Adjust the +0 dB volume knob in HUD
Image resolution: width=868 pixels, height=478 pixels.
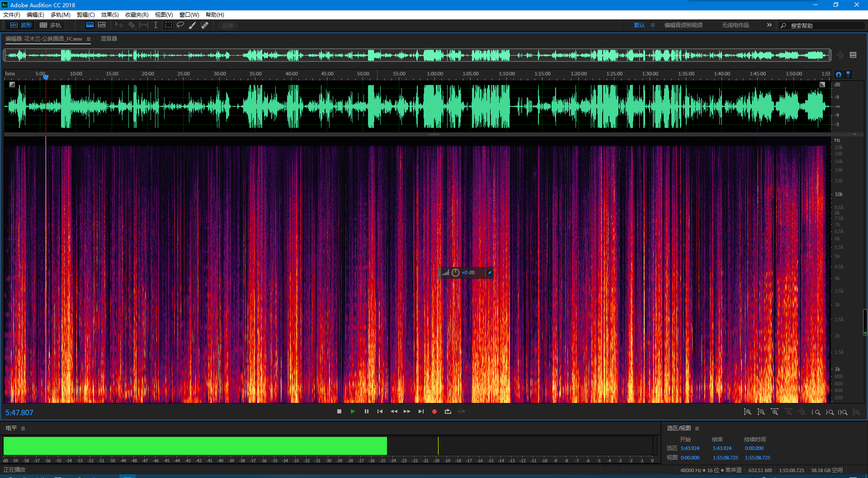coord(456,272)
